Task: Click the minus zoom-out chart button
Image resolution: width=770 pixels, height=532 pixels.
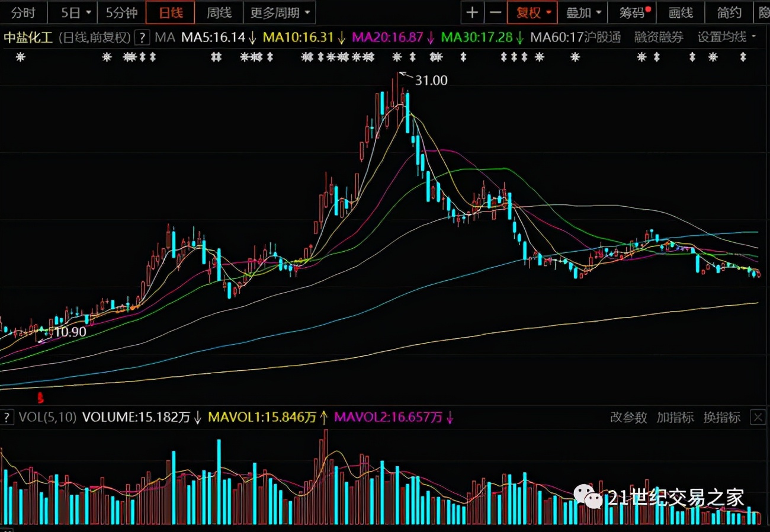Action: 495,12
